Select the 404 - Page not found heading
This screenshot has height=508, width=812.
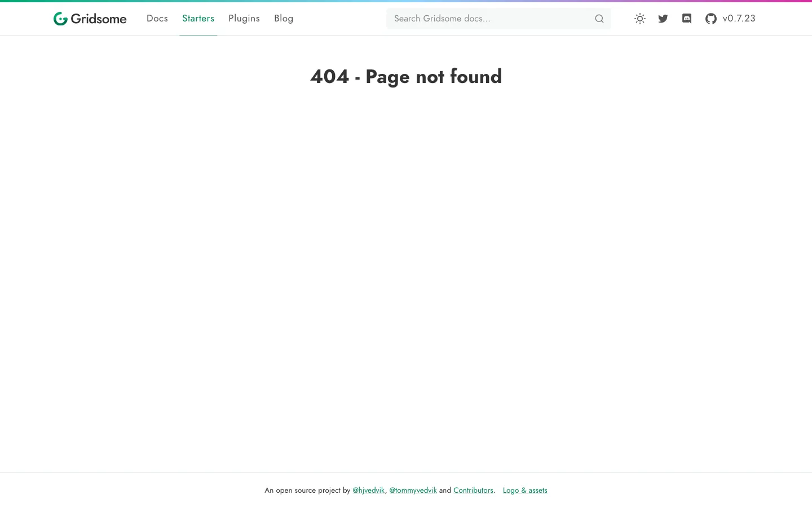click(406, 76)
